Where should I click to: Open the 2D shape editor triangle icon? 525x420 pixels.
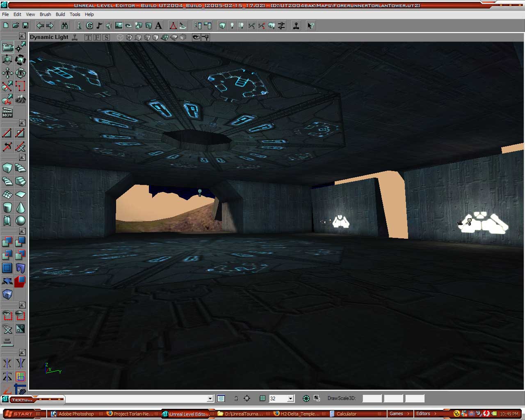(x=173, y=25)
